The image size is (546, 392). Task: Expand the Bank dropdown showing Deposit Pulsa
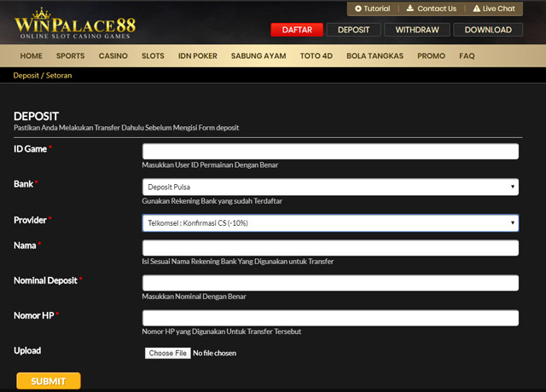(x=330, y=187)
